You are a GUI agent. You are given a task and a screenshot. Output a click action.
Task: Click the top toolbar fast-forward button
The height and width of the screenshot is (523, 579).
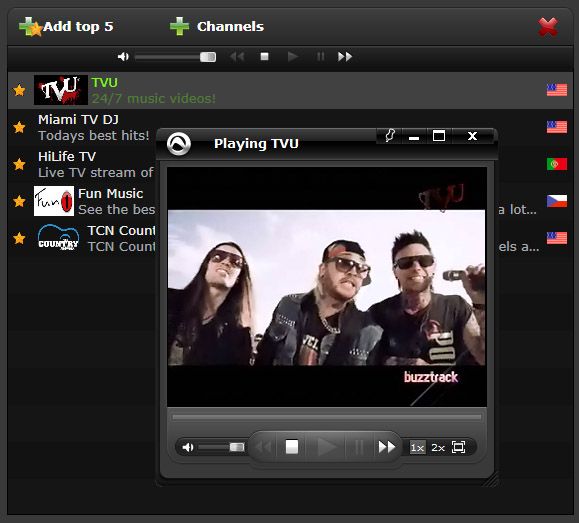click(x=345, y=57)
